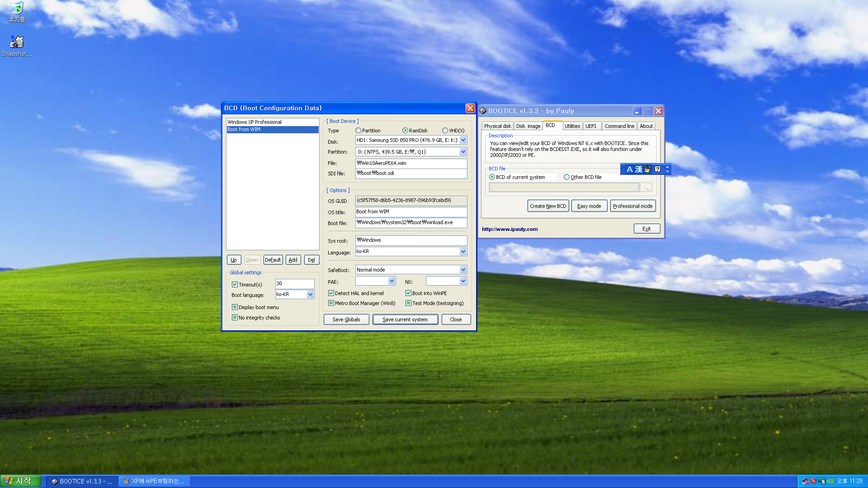Click the Up button for boot entries

[x=234, y=260]
